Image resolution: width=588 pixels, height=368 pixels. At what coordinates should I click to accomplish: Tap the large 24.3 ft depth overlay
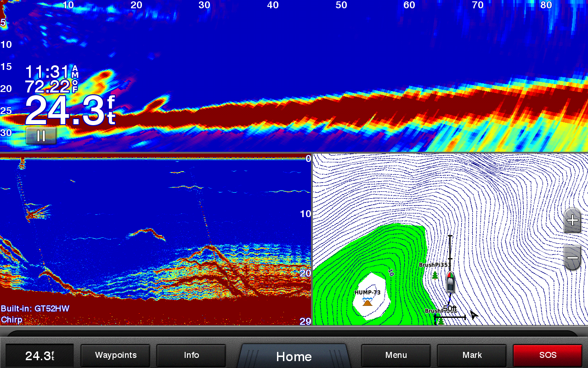[69, 111]
